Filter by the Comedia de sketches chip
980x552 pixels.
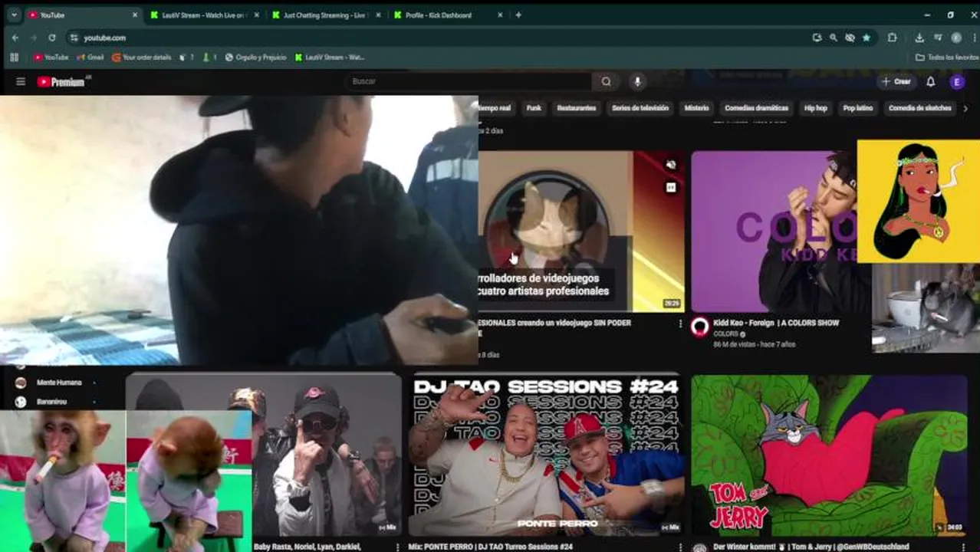click(919, 108)
